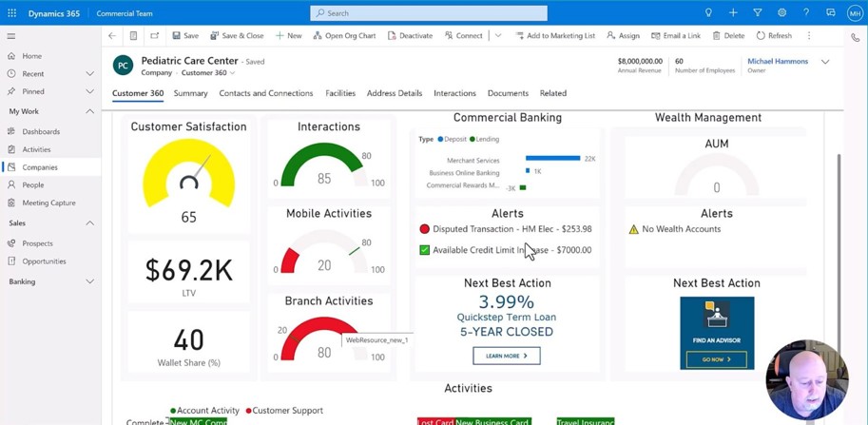Switch to the Summary tab
868x425 pixels.
[190, 93]
